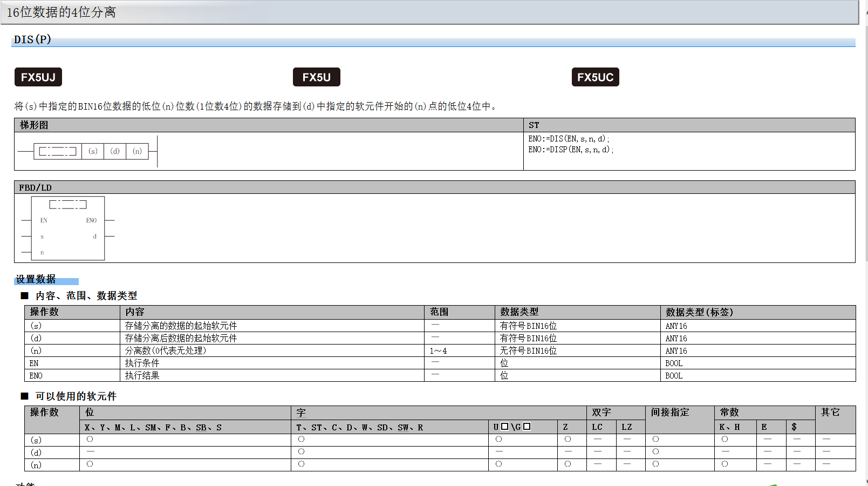Click the dashed instruction box in ladder diagram
Viewport: 868px width, 486px height.
pos(58,151)
